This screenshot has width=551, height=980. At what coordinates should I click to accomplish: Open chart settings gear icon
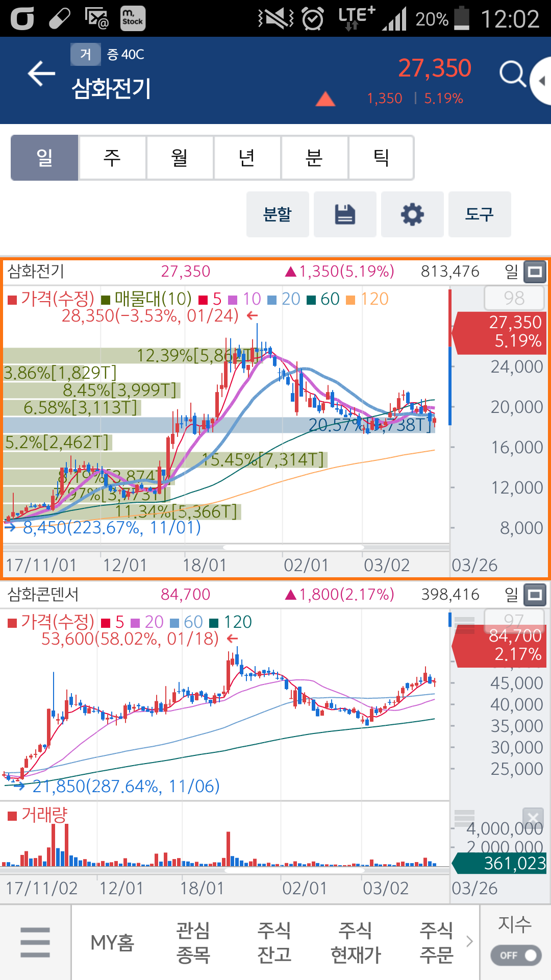[x=412, y=214]
